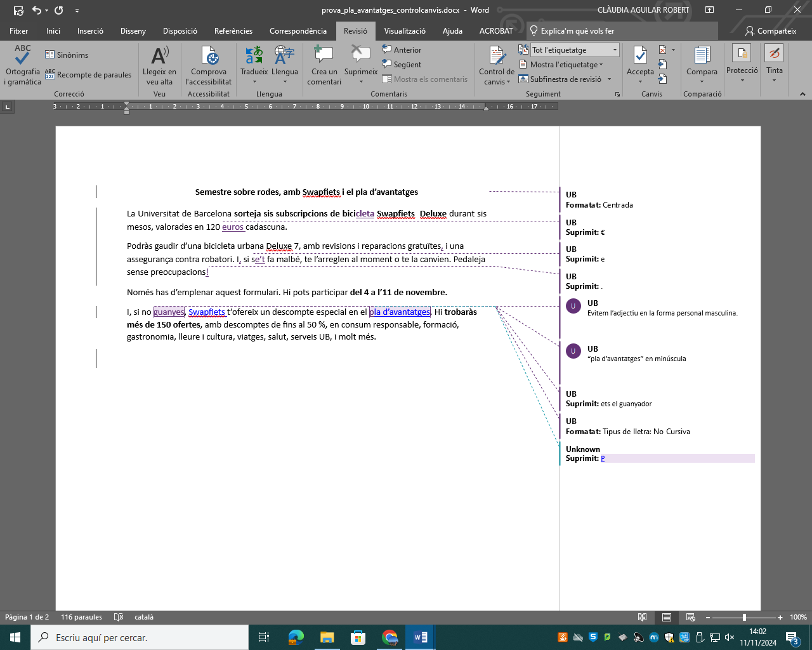This screenshot has height=650, width=812.
Task: Go to previous change arrow icon in Canvis
Action: [x=662, y=64]
